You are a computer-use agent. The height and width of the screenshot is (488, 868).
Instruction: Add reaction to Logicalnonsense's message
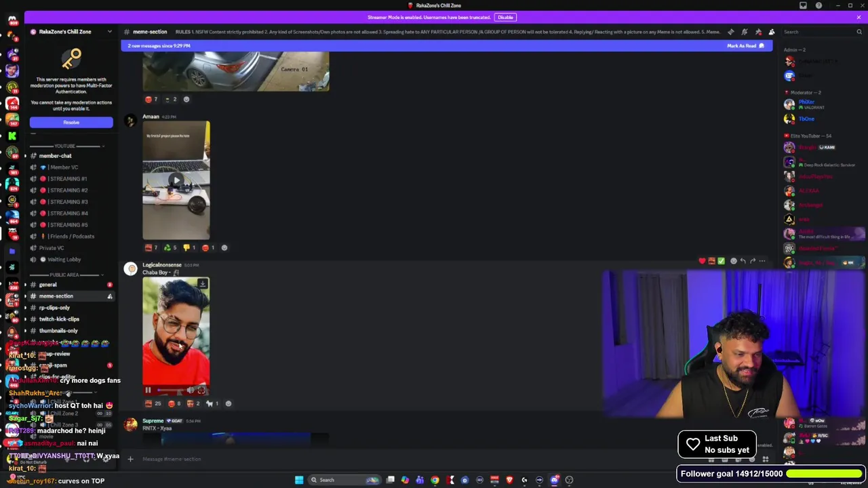(228, 403)
